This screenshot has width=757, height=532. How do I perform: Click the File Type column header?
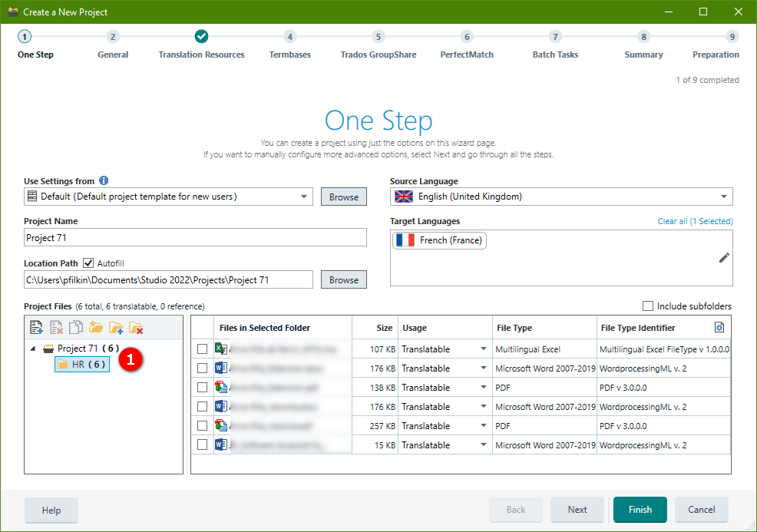pyautogui.click(x=544, y=328)
